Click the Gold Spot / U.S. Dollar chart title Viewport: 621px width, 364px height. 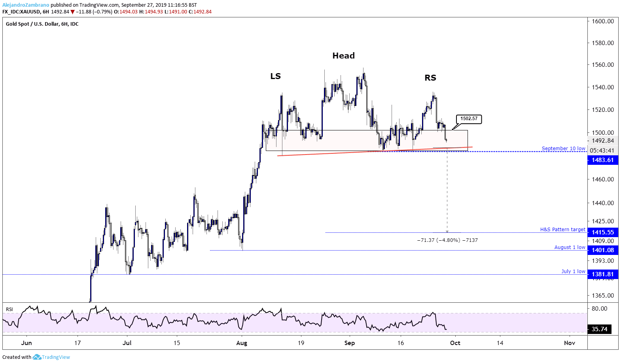tap(42, 24)
